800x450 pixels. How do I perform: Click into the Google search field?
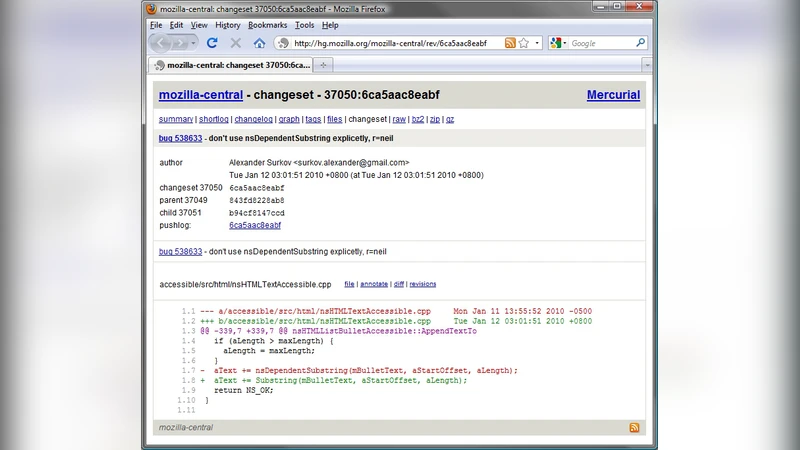600,43
